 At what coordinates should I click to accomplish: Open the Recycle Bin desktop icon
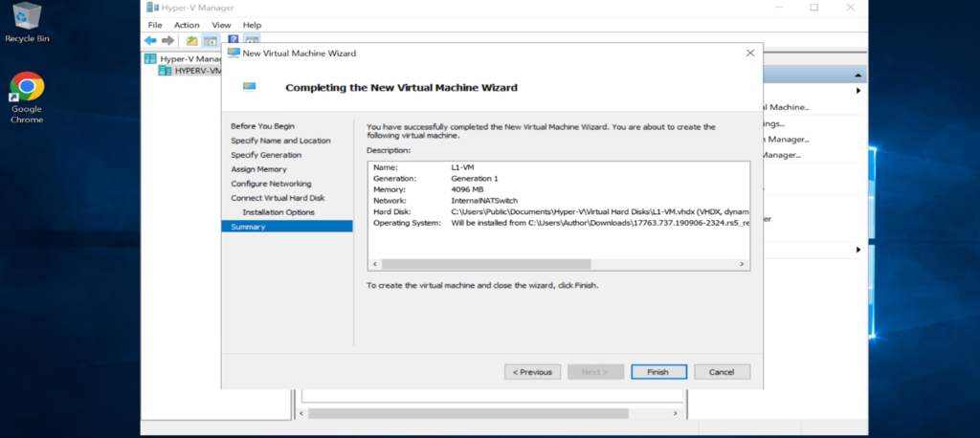click(x=27, y=23)
